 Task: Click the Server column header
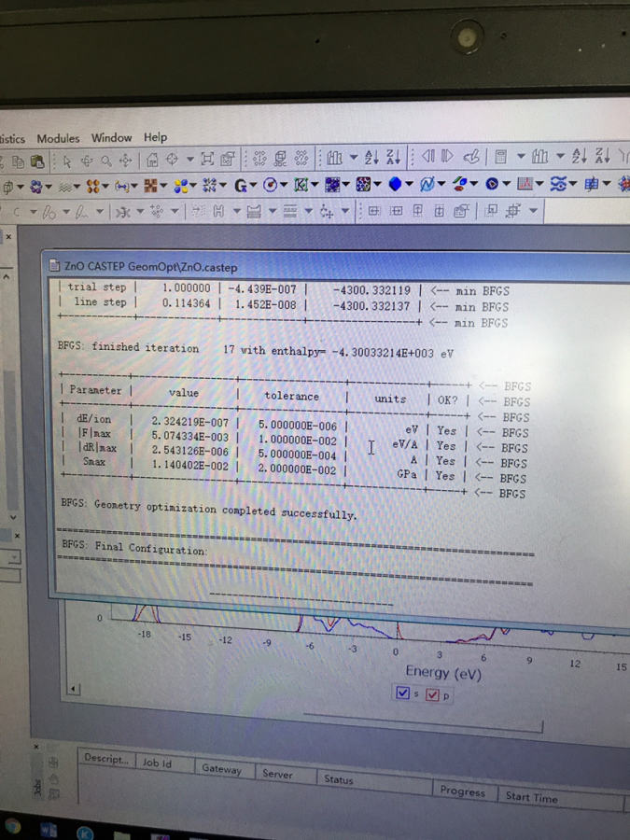285,775
